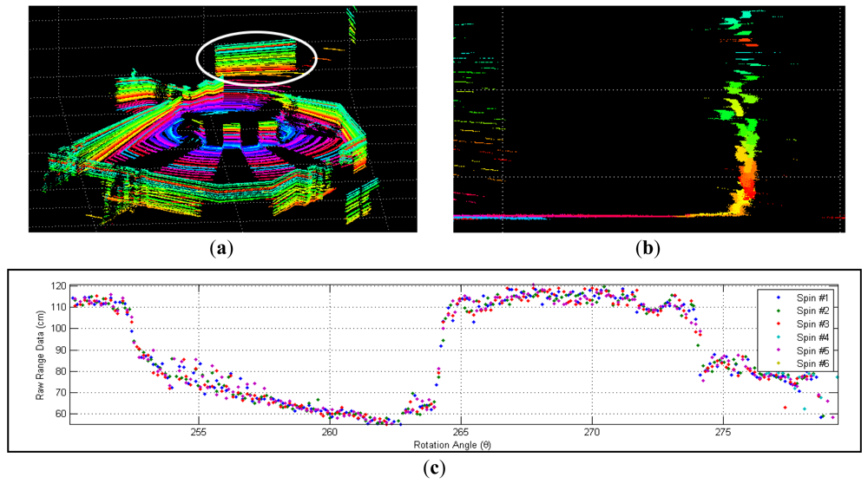Screen dimensions: 868x484
Task: Click the 'Raw Range Data (cm)' axis label
Action: 40,355
